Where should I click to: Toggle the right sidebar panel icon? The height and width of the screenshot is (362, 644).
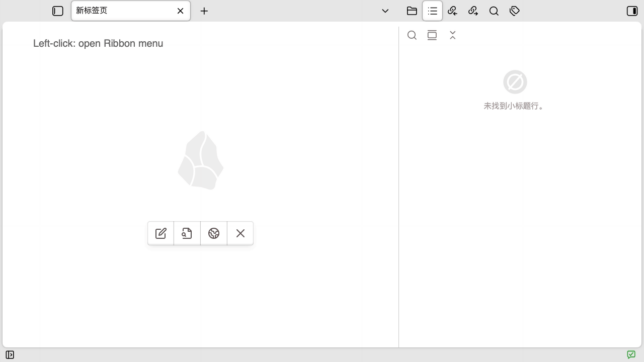[632, 11]
